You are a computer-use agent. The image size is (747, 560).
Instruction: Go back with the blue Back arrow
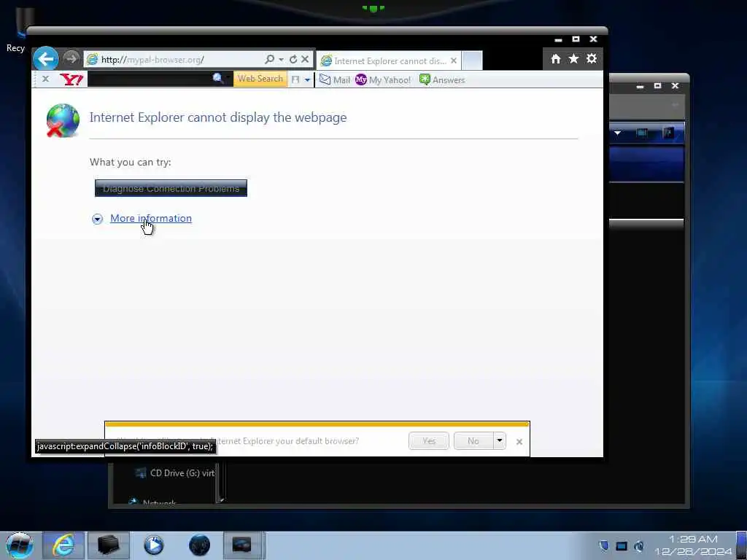tap(46, 59)
